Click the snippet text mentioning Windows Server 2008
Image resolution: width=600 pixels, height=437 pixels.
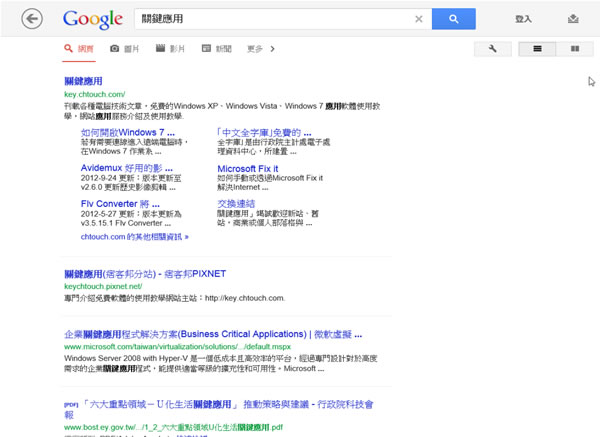221,364
